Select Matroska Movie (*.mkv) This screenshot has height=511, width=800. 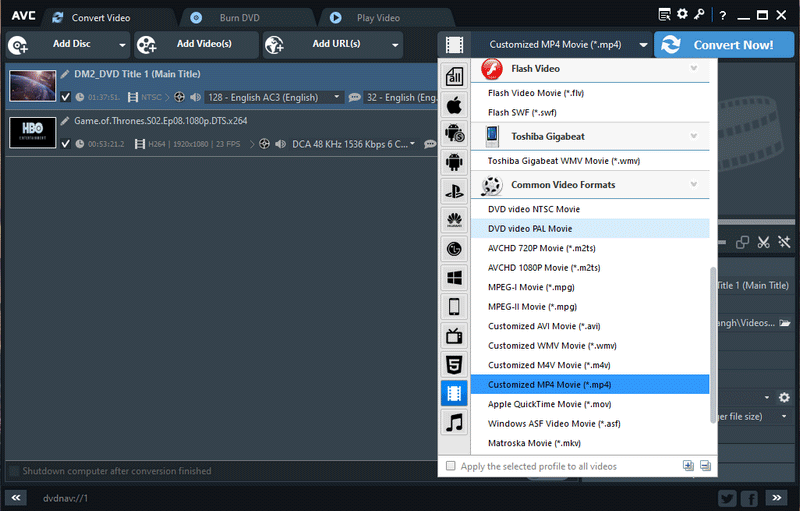click(x=590, y=443)
